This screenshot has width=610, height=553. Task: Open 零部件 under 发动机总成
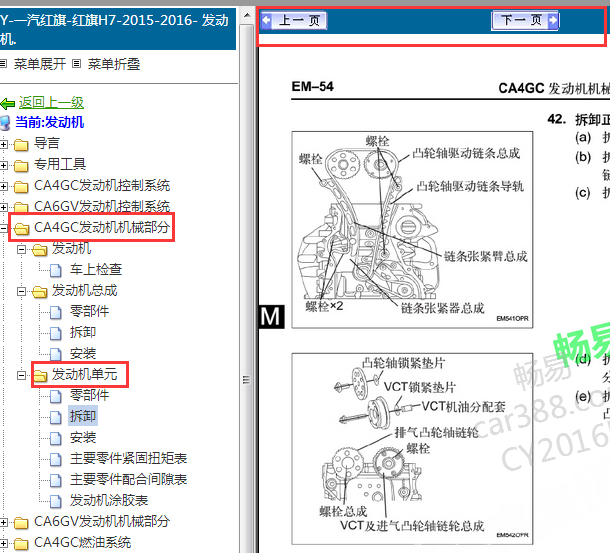coord(89,311)
